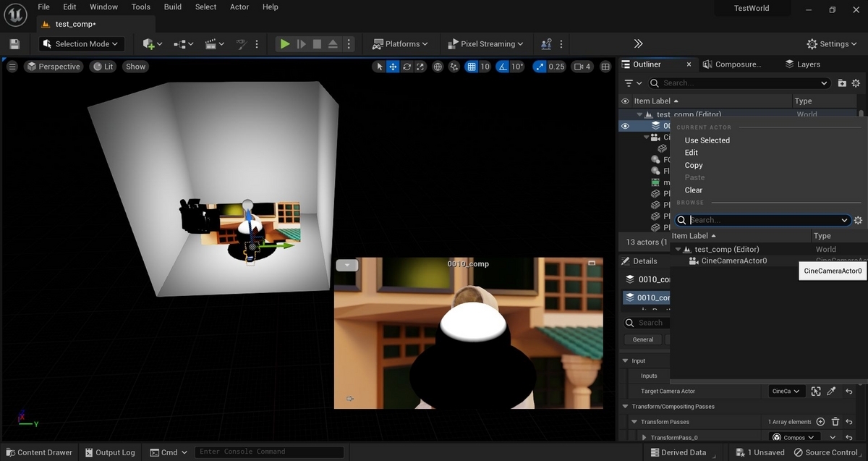Image resolution: width=868 pixels, height=461 pixels.
Task: Click Copy in Current Actor menu
Action: (x=694, y=165)
